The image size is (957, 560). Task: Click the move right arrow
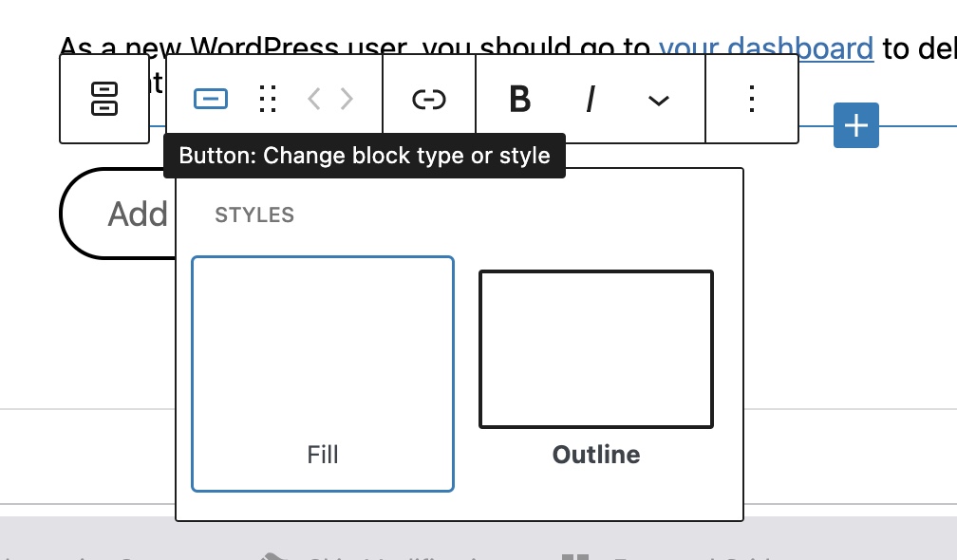click(347, 99)
